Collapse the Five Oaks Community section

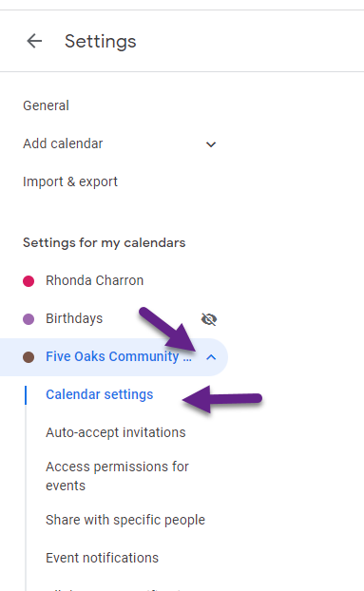tap(211, 357)
